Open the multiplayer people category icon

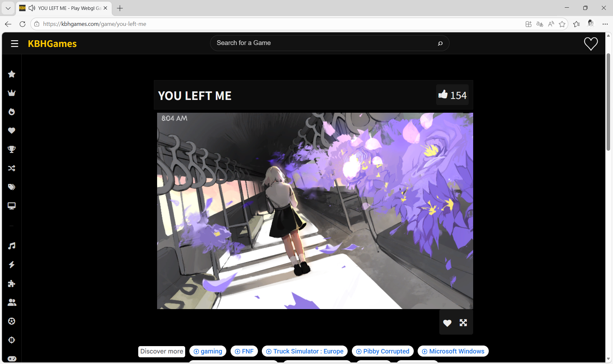tap(12, 302)
